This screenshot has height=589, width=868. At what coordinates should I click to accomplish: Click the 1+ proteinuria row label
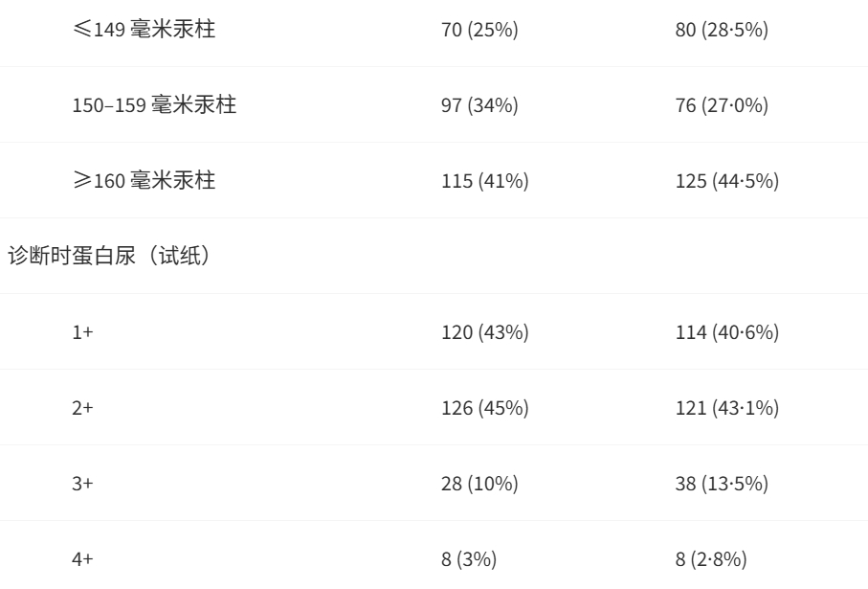82,332
